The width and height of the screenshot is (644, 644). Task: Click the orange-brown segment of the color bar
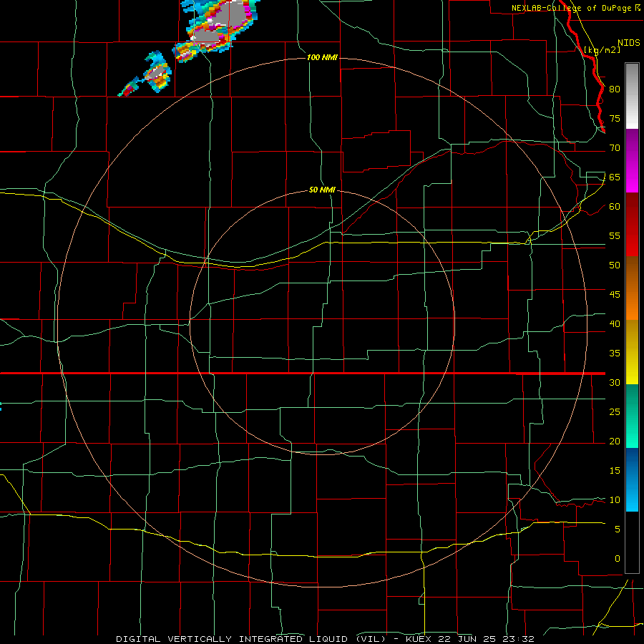pyautogui.click(x=632, y=288)
